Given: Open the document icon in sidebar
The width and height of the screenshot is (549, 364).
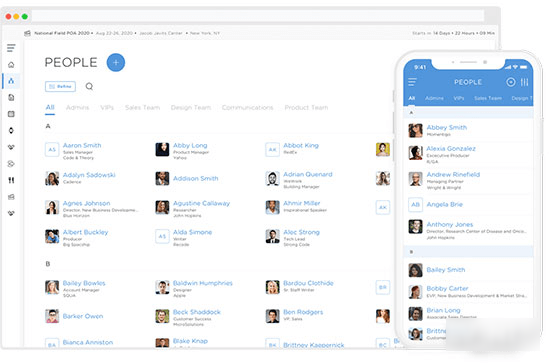Looking at the screenshot, I should (11, 98).
